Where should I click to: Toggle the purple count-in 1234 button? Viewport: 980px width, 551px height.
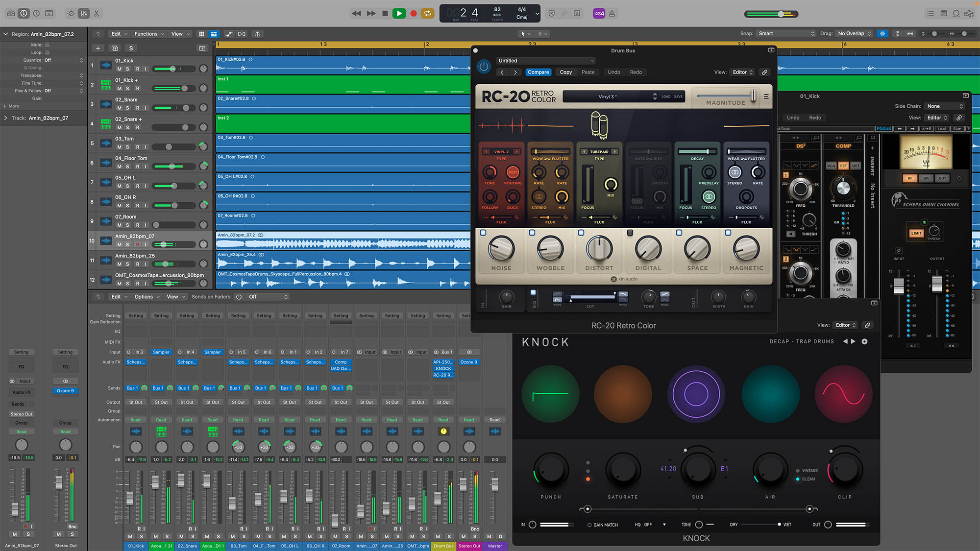click(599, 13)
